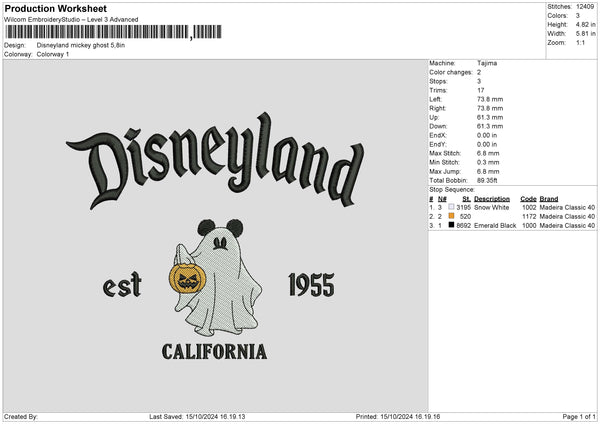The image size is (600, 424).
Task: Click the Machine value Tajima
Action: (487, 63)
